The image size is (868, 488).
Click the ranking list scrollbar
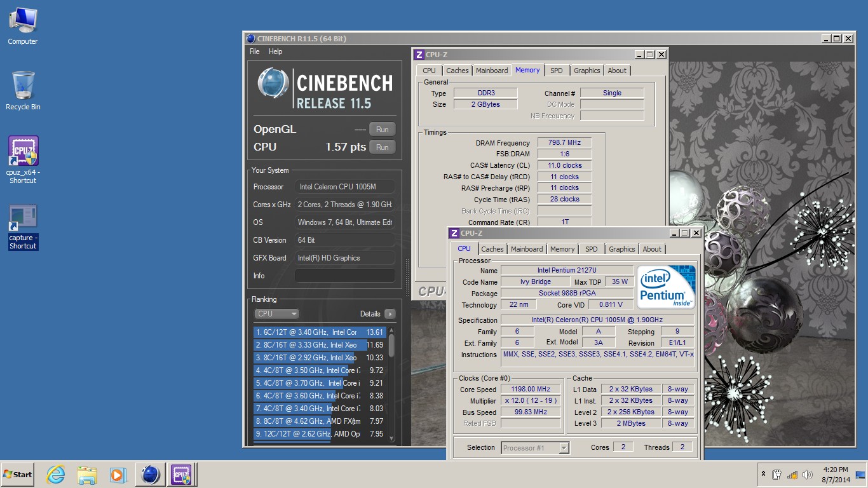(391, 384)
